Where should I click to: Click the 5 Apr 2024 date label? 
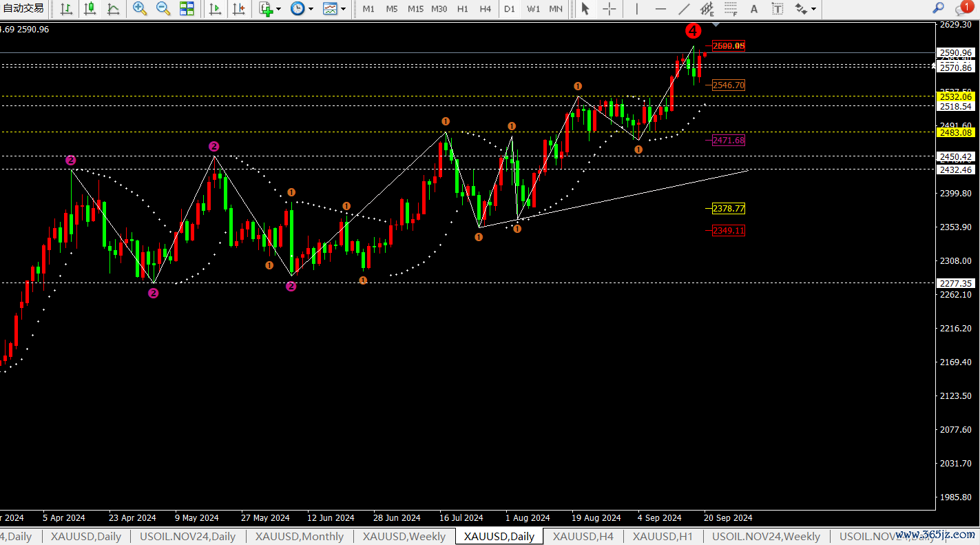point(64,517)
